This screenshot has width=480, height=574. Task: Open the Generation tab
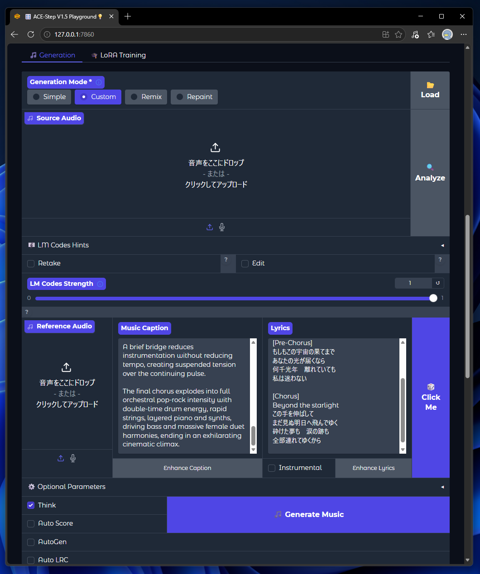[52, 55]
